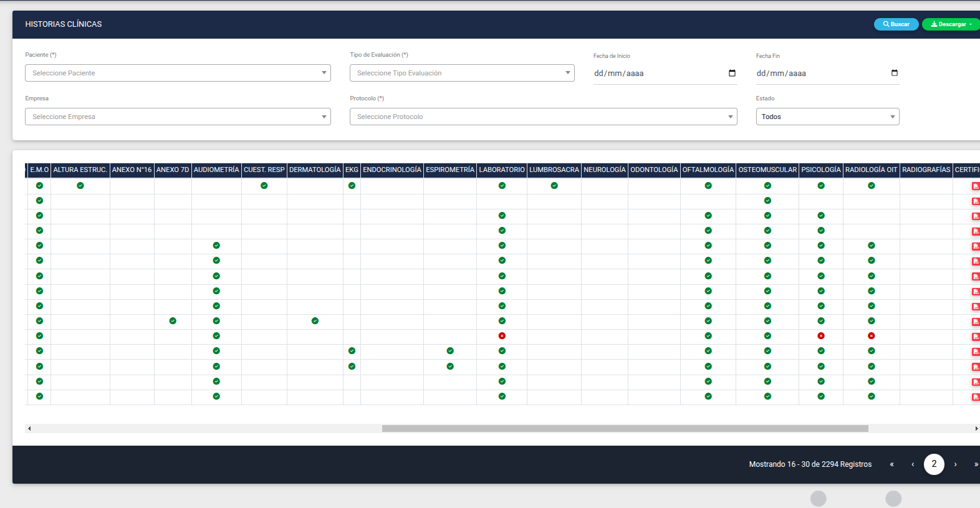Expand the Estado dropdown showing Todos
Screen dimensions: 980x508
827,117
